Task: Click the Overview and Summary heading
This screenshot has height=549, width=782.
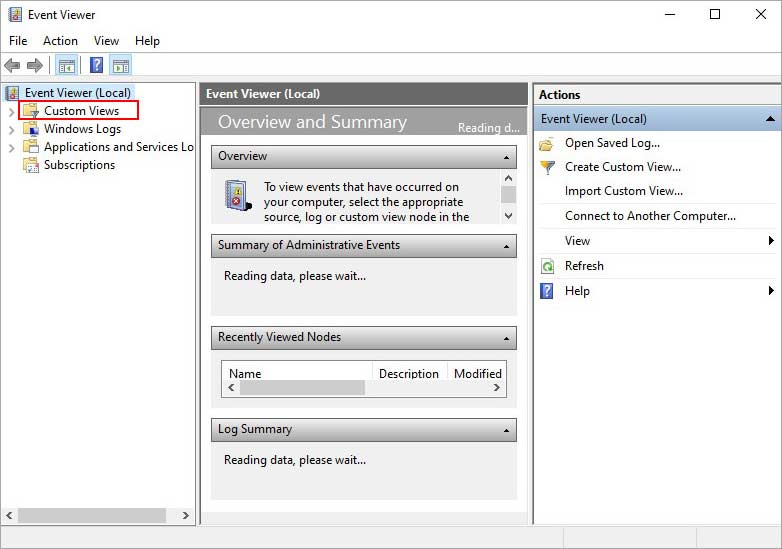Action: coord(312,122)
